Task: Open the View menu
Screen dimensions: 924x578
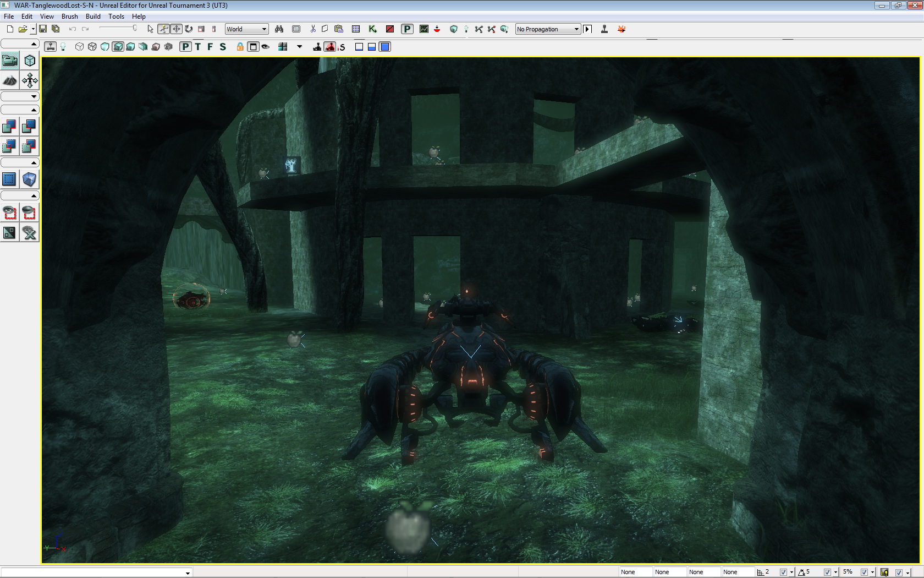Action: coord(47,17)
